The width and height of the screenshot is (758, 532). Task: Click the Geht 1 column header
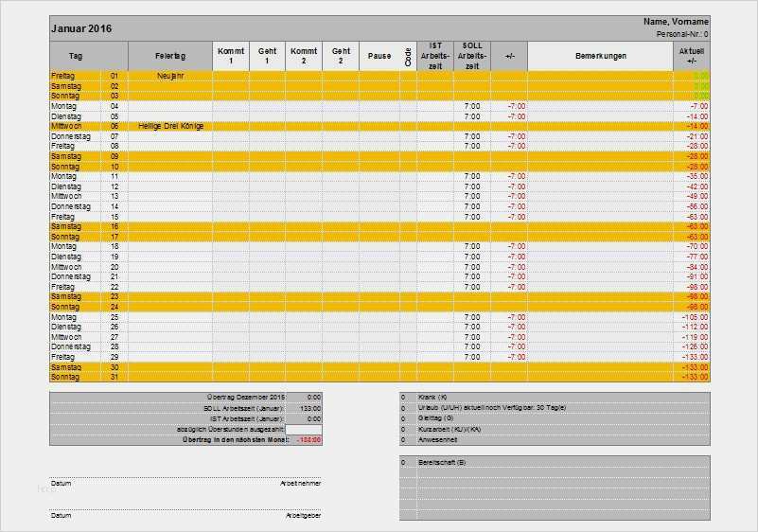tap(267, 56)
